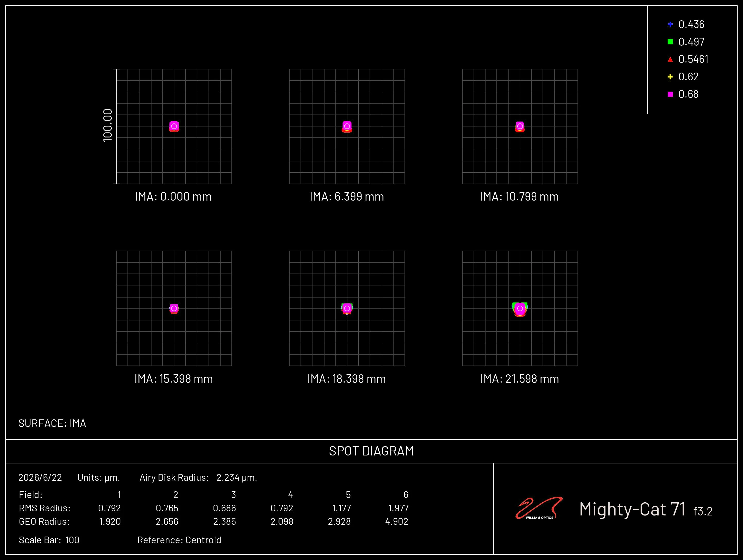Click the f3.2 focal ratio text
743x560 pixels.
coord(703,511)
